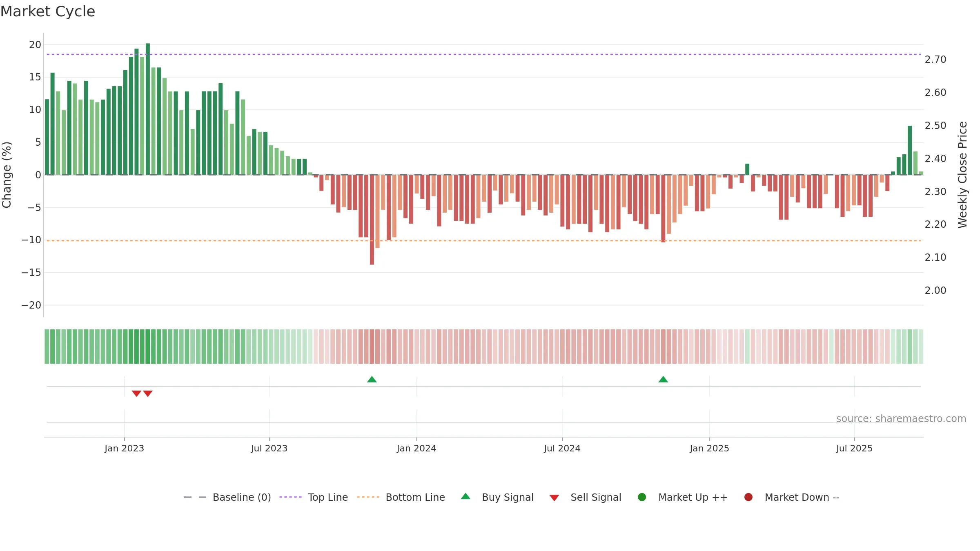
Task: Click the dark red Market Down legend circle
Action: pyautogui.click(x=748, y=497)
